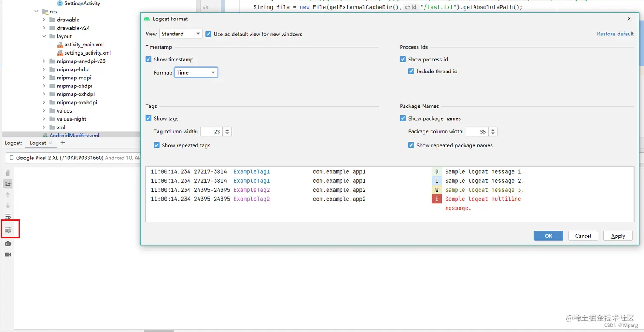Image resolution: width=644 pixels, height=332 pixels.
Task: Uncheck Show process id
Action: 403,59
